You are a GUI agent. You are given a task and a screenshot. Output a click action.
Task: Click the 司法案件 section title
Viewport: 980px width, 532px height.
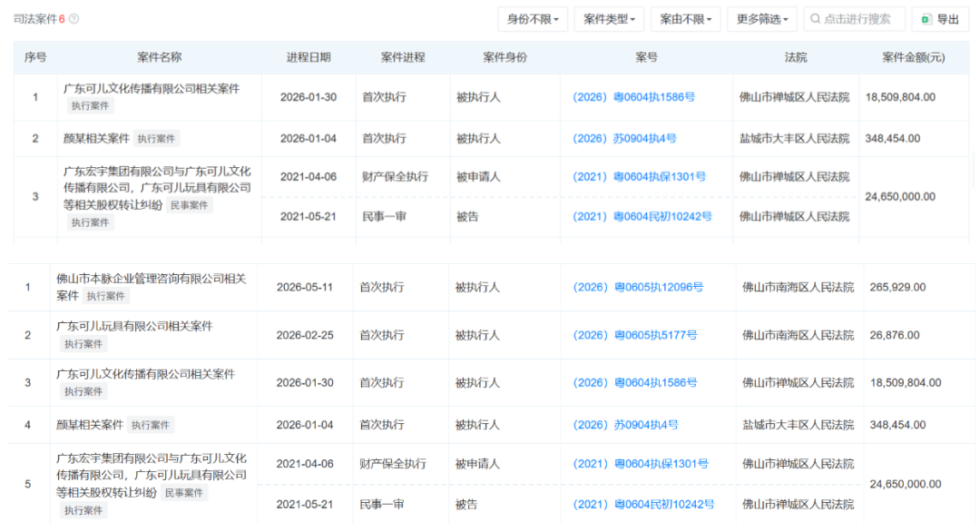35,19
